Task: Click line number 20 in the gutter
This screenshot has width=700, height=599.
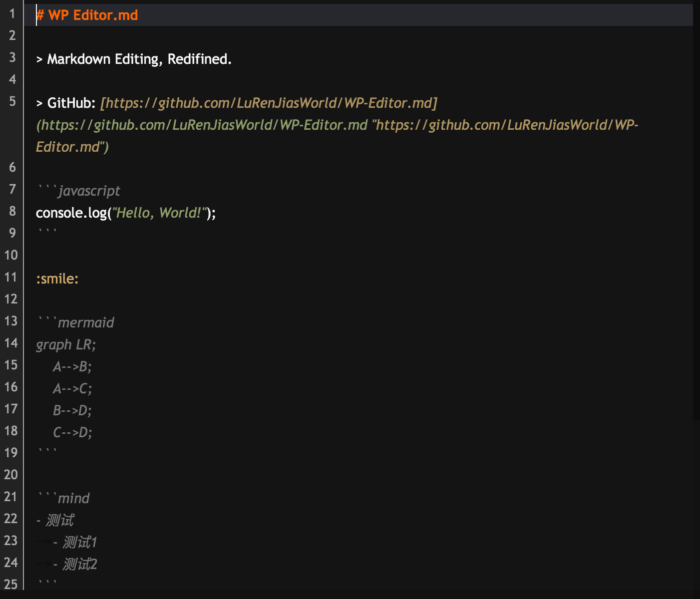Action: [11, 475]
